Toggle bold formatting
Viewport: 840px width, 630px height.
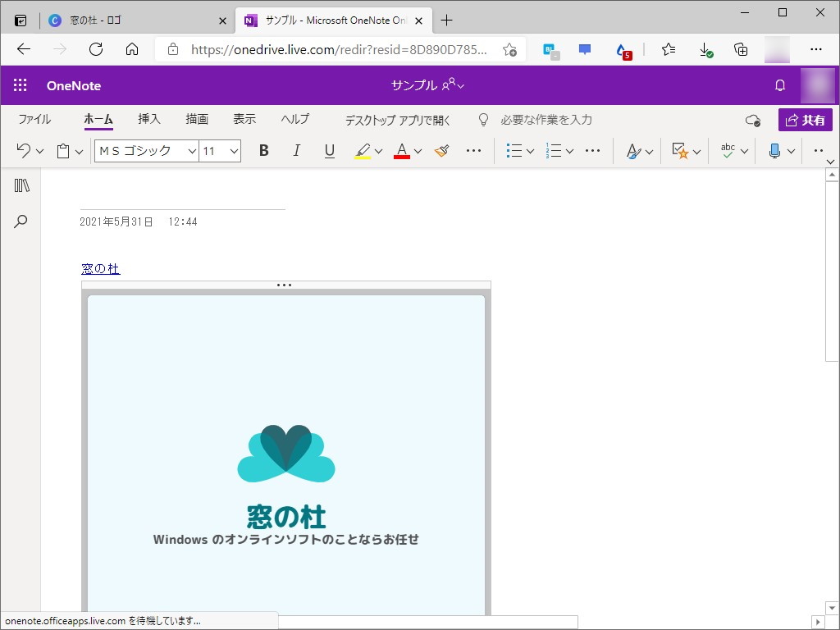pyautogui.click(x=263, y=151)
